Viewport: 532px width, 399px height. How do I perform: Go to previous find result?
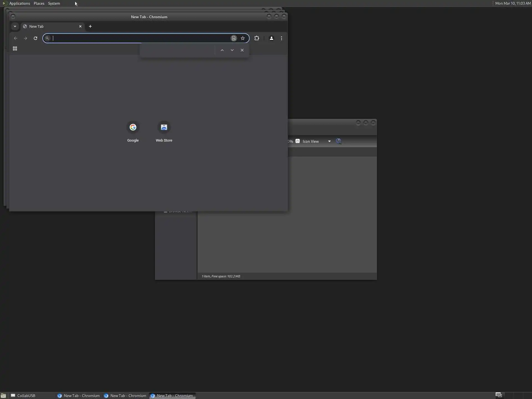click(x=222, y=50)
